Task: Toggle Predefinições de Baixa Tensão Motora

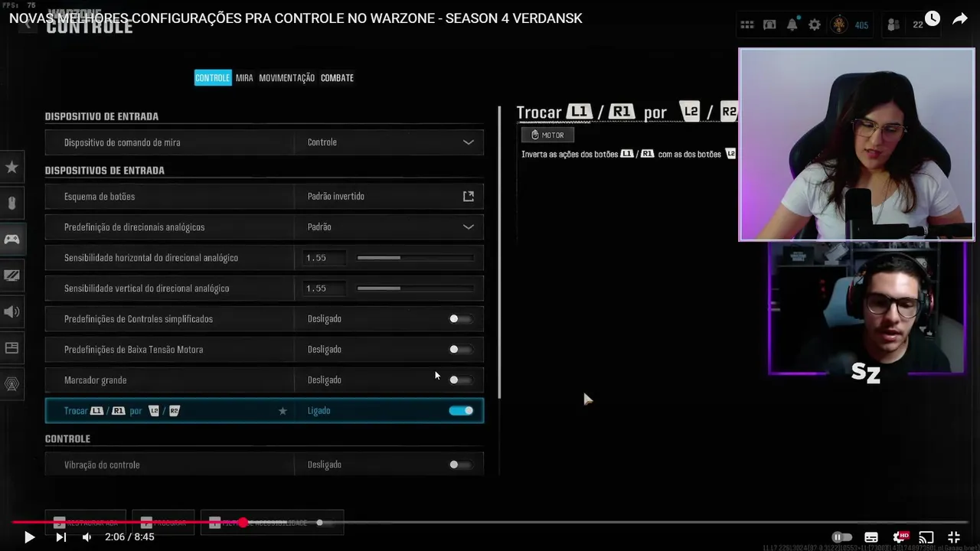Action: 461,350
